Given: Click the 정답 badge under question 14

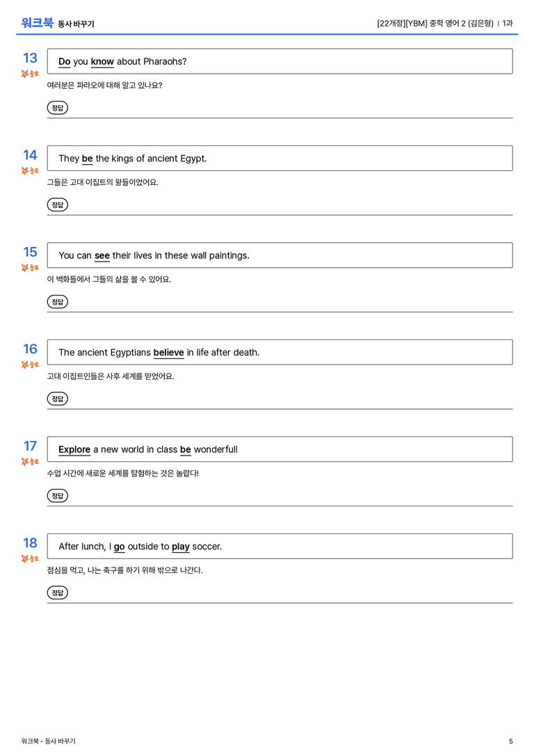Looking at the screenshot, I should [57, 204].
